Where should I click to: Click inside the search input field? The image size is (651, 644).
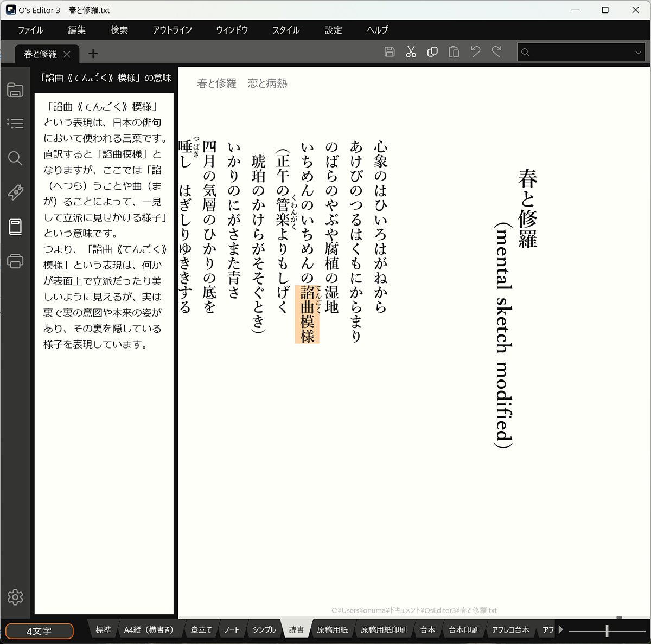(x=580, y=52)
